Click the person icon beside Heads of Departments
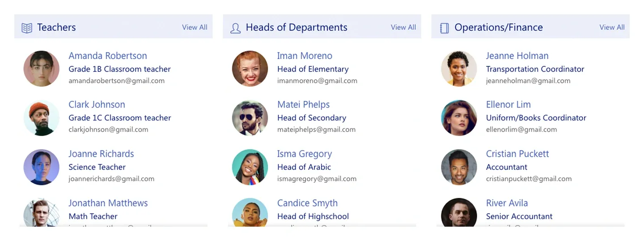 (235, 28)
